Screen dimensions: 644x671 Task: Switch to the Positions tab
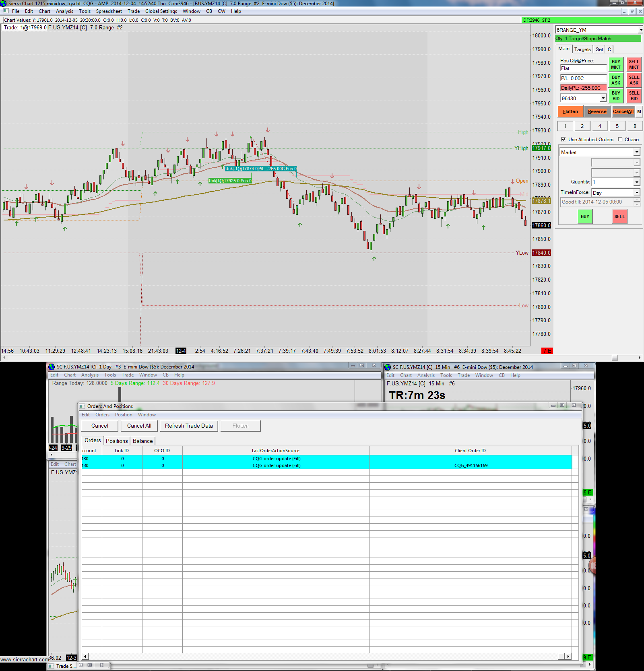coord(117,441)
